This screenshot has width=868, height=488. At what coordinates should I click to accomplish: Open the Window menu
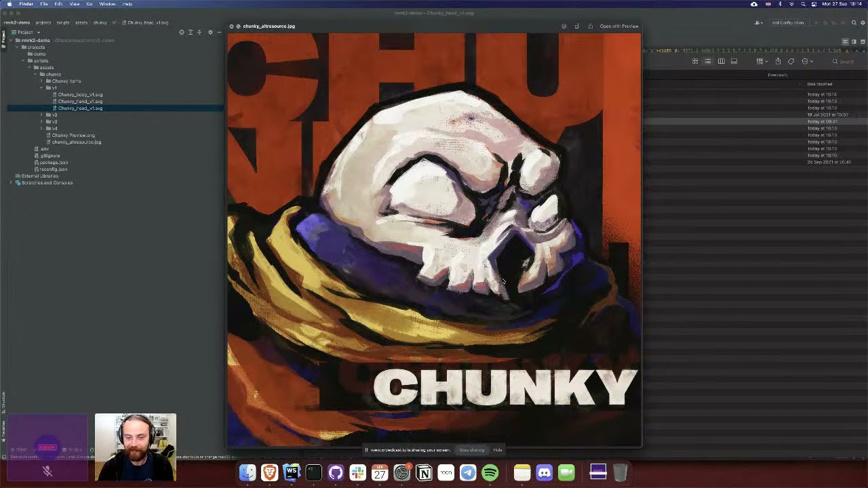(107, 4)
